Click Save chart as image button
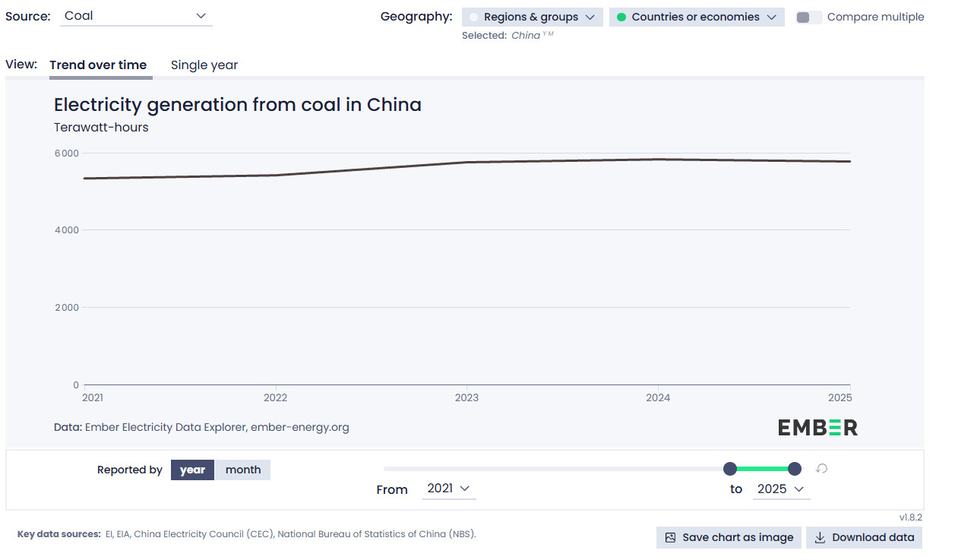The image size is (955, 560). coord(729,537)
